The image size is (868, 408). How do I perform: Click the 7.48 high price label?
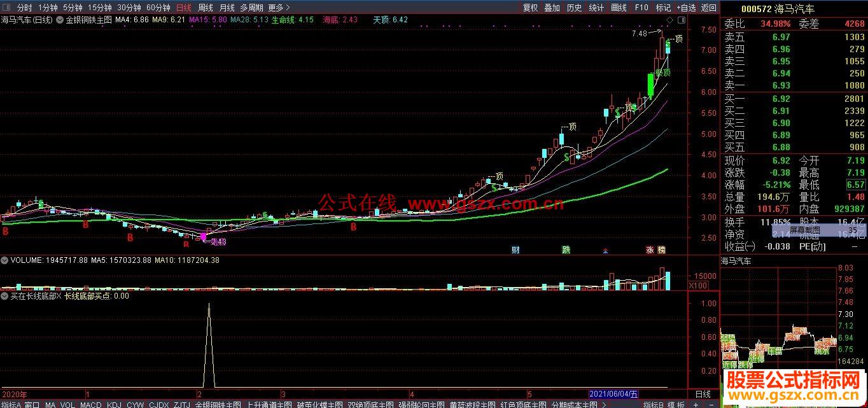(640, 33)
